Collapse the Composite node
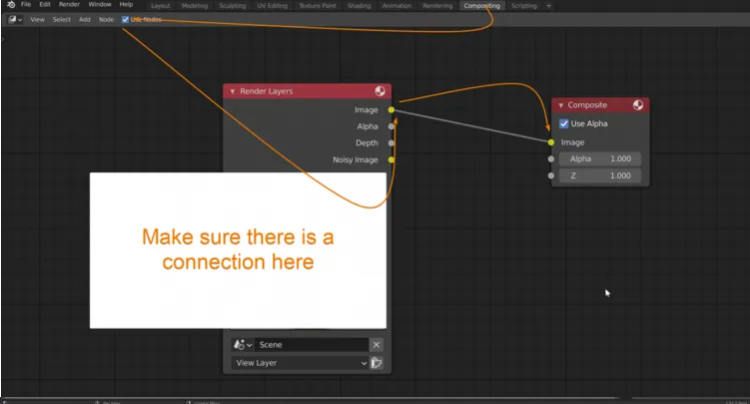Image resolution: width=750 pixels, height=404 pixels. (x=561, y=105)
